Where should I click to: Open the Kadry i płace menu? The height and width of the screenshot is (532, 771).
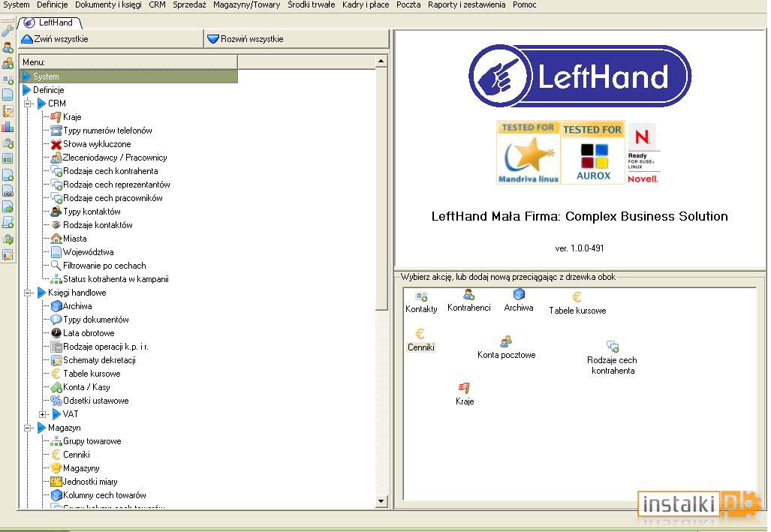(x=366, y=5)
